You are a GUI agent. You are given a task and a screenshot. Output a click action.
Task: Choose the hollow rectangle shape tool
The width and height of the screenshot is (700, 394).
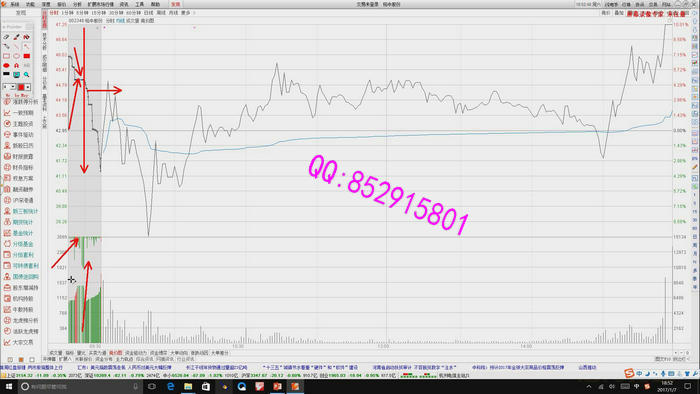click(7, 56)
